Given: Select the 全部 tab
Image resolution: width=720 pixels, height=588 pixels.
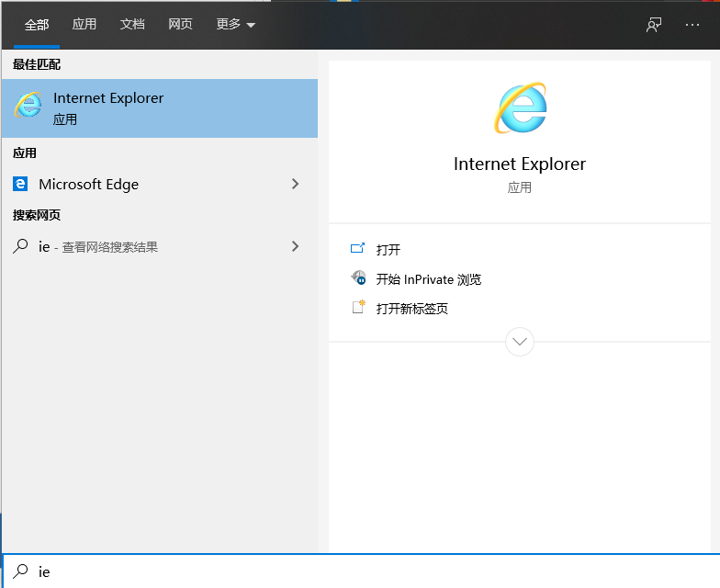Looking at the screenshot, I should pos(37,25).
